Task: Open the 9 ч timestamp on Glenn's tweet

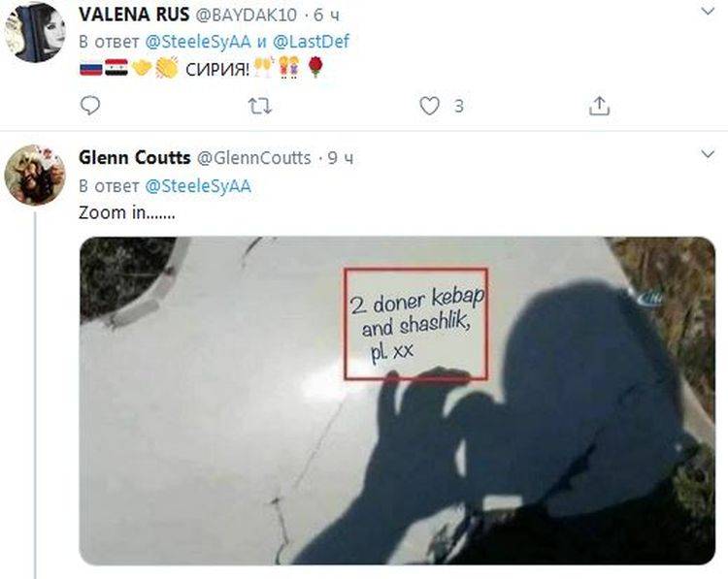Action: pos(341,158)
